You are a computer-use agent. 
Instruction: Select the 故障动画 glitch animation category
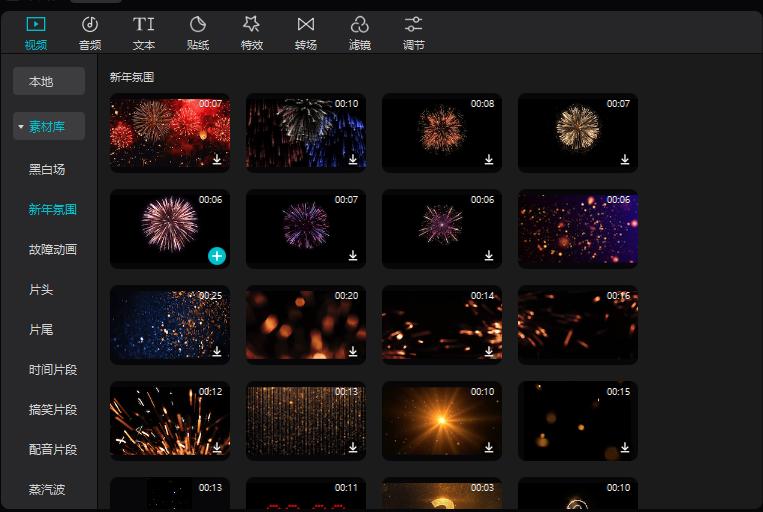(52, 250)
